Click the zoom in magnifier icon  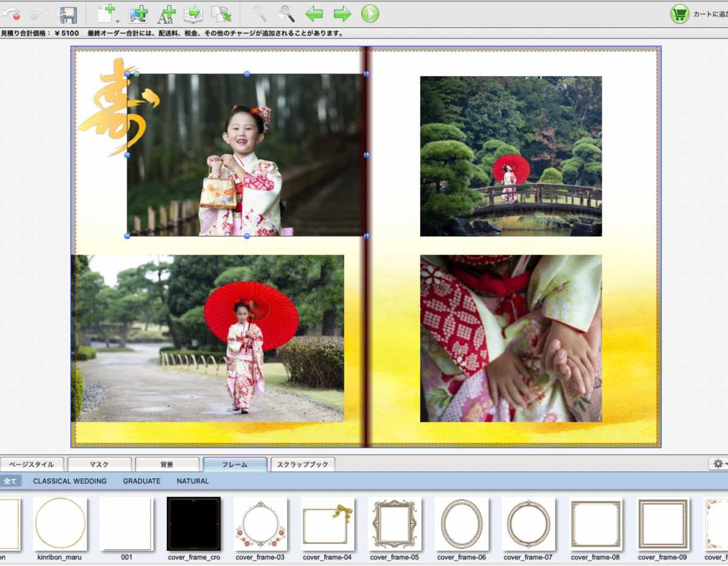(x=286, y=13)
